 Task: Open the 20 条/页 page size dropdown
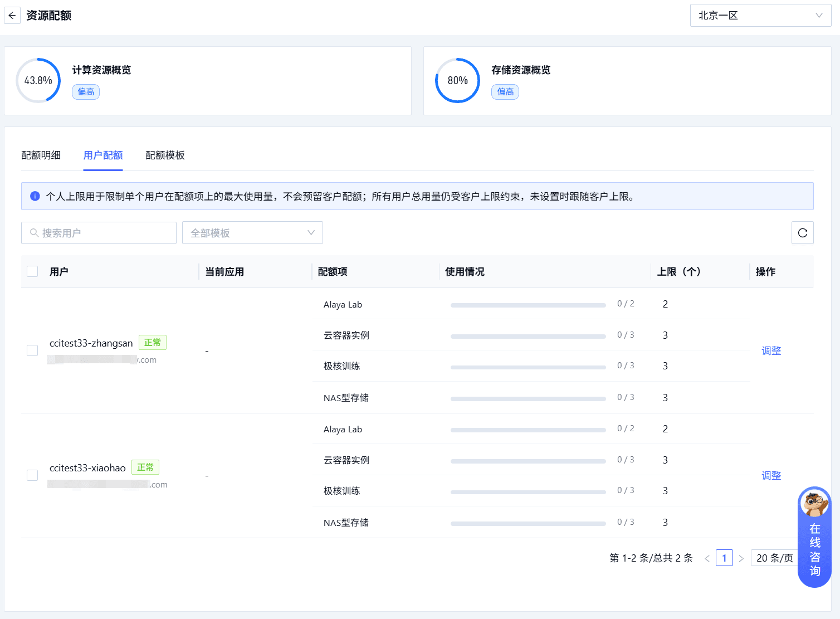[x=774, y=558]
